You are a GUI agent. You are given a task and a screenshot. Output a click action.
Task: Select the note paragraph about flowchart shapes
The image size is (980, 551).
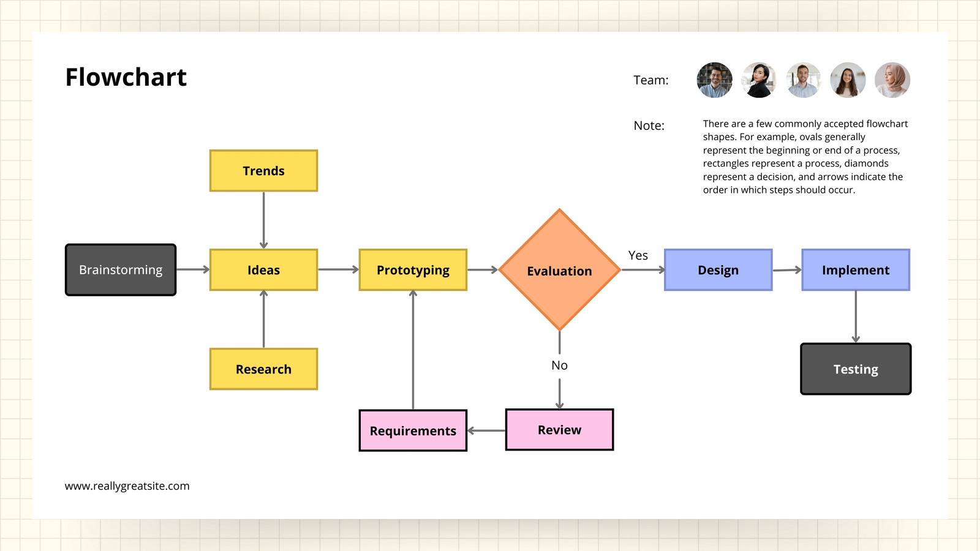(805, 157)
